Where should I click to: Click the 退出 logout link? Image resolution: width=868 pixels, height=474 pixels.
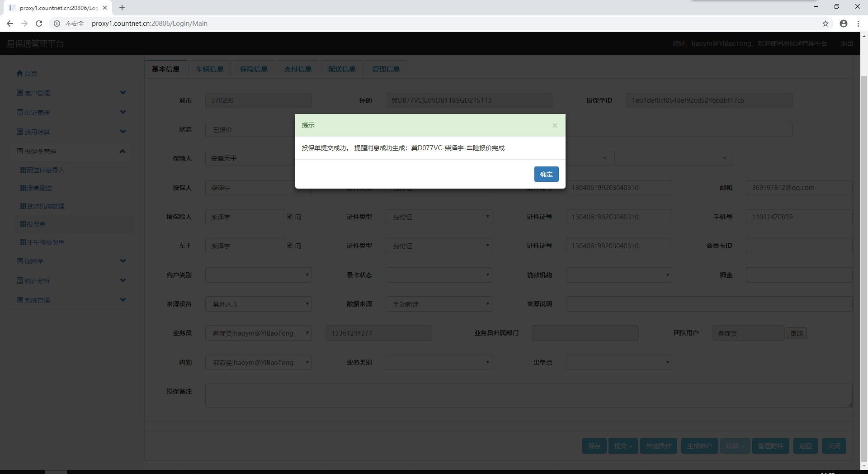pyautogui.click(x=847, y=43)
